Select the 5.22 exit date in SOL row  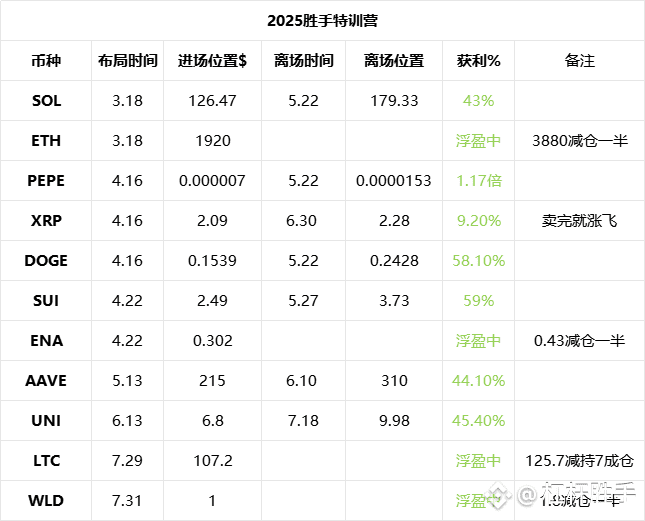pos(304,101)
